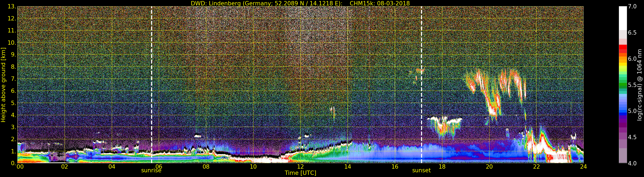The width and height of the screenshot is (644, 177).
Task: Click the time axis tick 18
Action: click(x=442, y=166)
